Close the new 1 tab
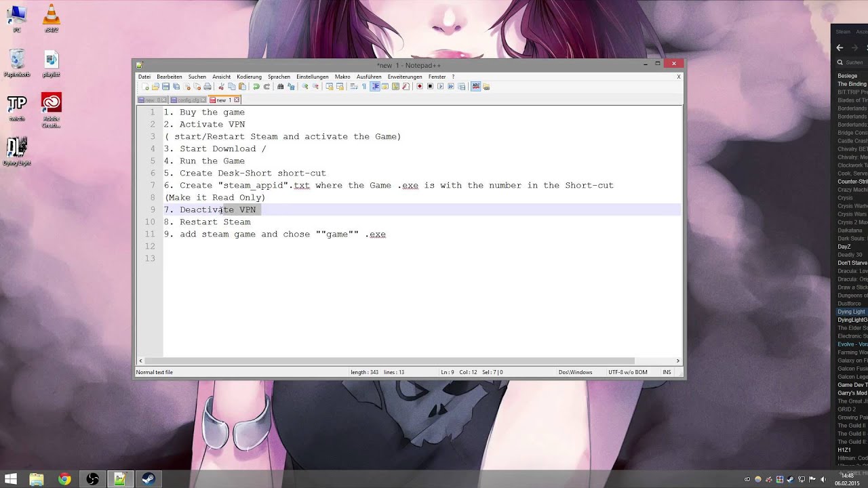Screen dimensions: 868x488 pyautogui.click(x=237, y=100)
